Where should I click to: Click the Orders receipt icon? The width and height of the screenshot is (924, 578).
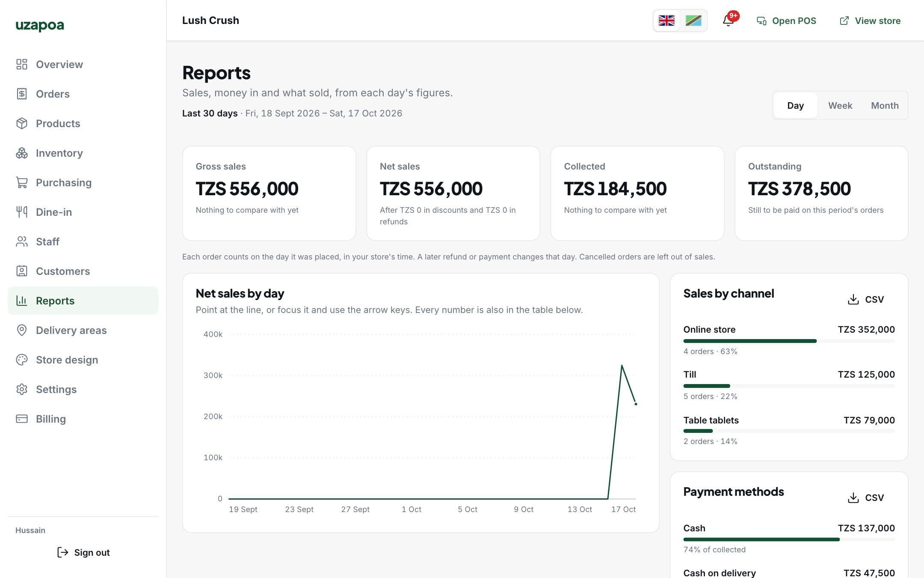click(22, 94)
